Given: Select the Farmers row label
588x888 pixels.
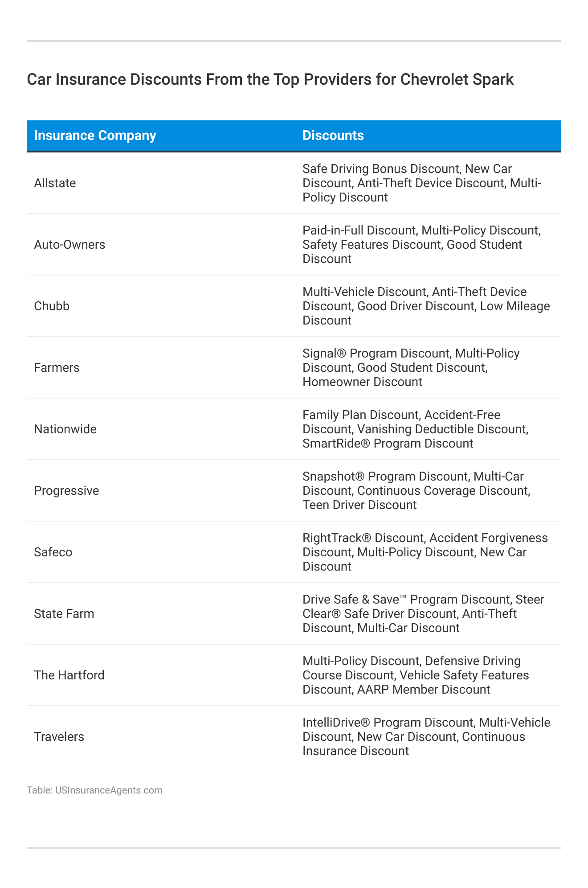Looking at the screenshot, I should [57, 368].
